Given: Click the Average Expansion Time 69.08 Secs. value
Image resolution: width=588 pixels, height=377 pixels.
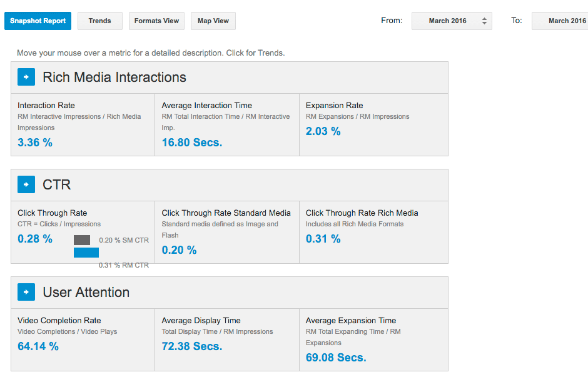Looking at the screenshot, I should (336, 358).
